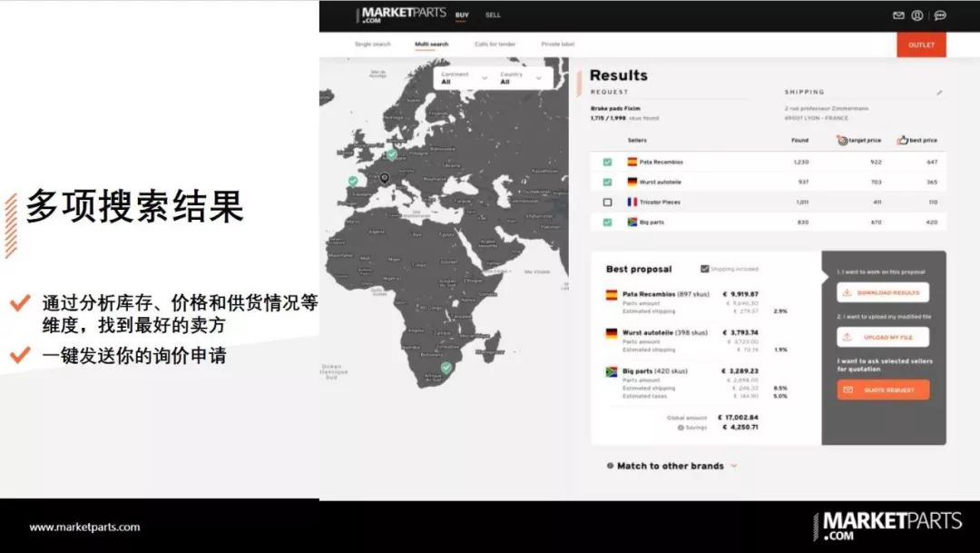Click the orange OUTLET button

[x=921, y=45]
